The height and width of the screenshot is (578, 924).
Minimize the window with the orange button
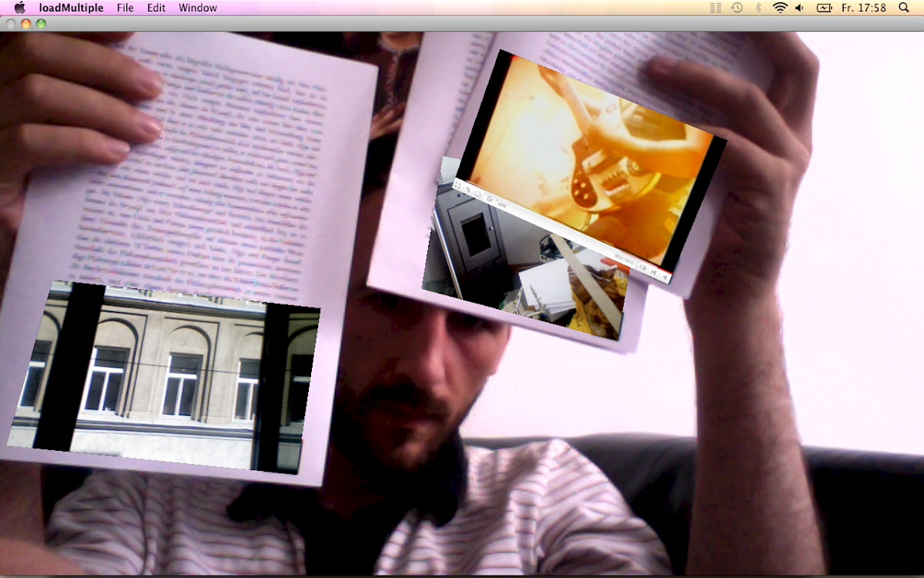tap(25, 24)
